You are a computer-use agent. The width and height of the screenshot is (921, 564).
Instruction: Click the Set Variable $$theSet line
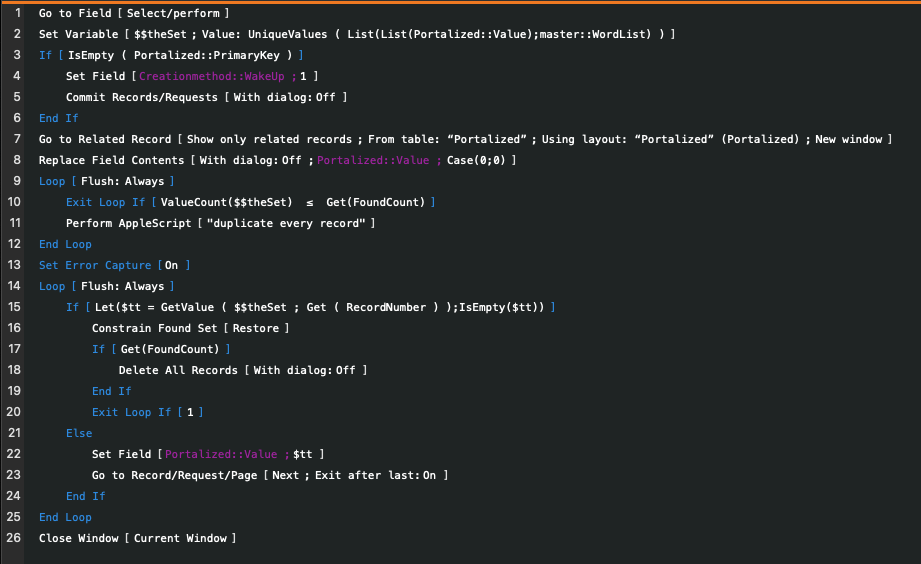tap(357, 34)
